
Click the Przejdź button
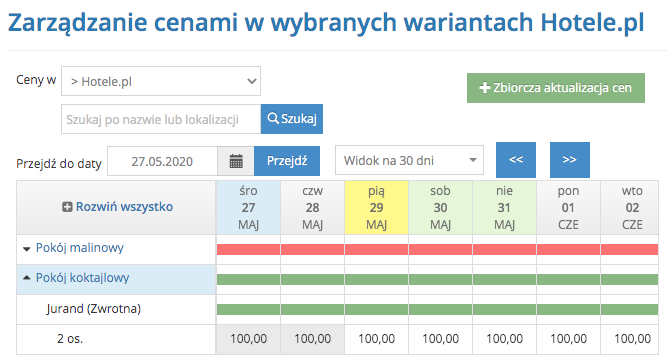(x=287, y=161)
